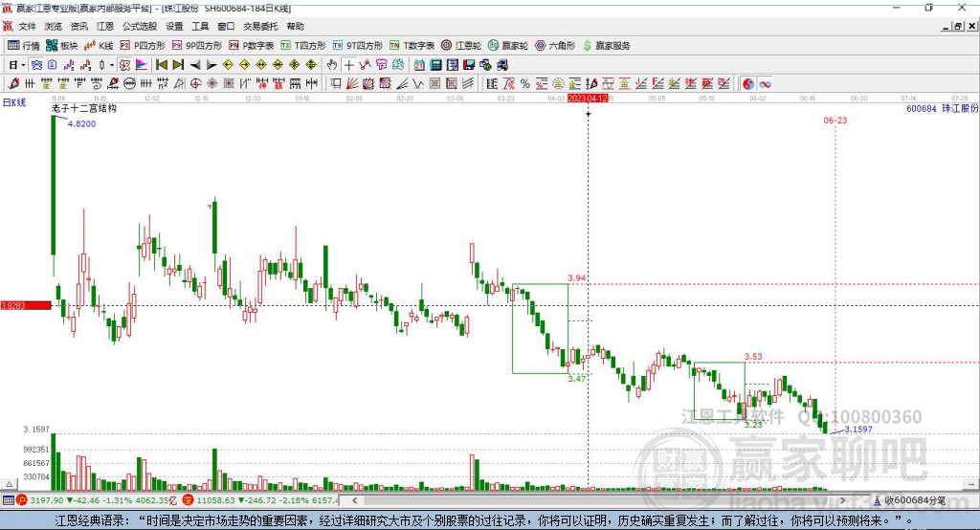Click the horizontal scrollbar left arrow
The image size is (980, 530).
click(x=355, y=500)
